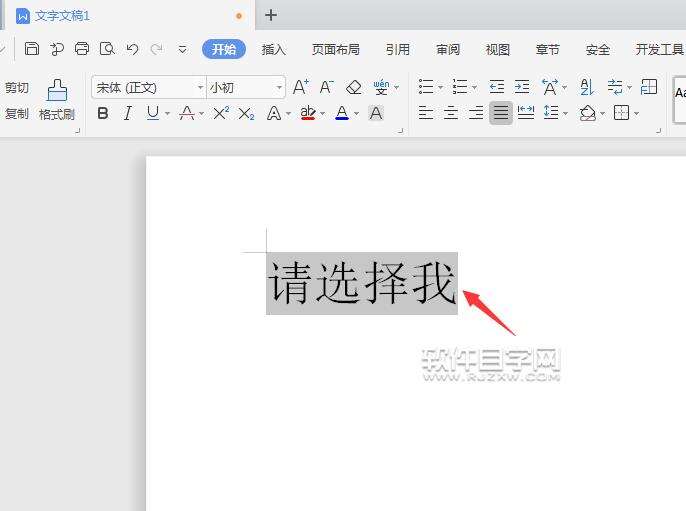Viewport: 686px width, 511px height.
Task: Increase paragraph indent
Action: coord(522,87)
